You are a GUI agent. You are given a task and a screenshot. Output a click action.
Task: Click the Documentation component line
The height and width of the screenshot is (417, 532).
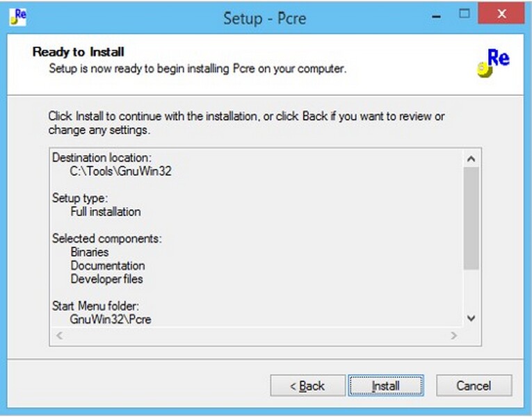coord(108,265)
